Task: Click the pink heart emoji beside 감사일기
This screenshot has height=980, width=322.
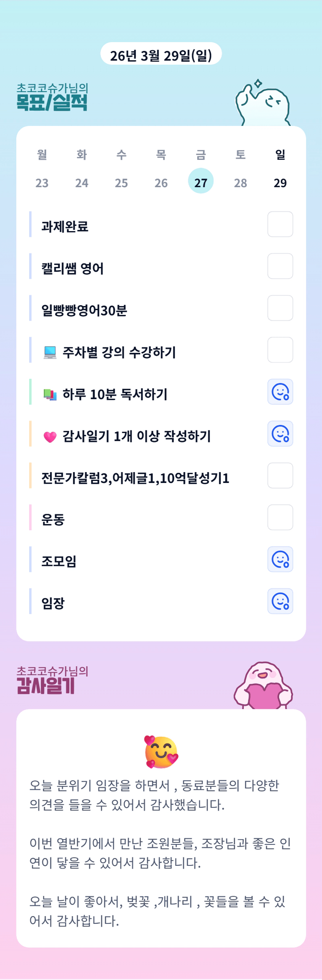Action: pos(50,437)
